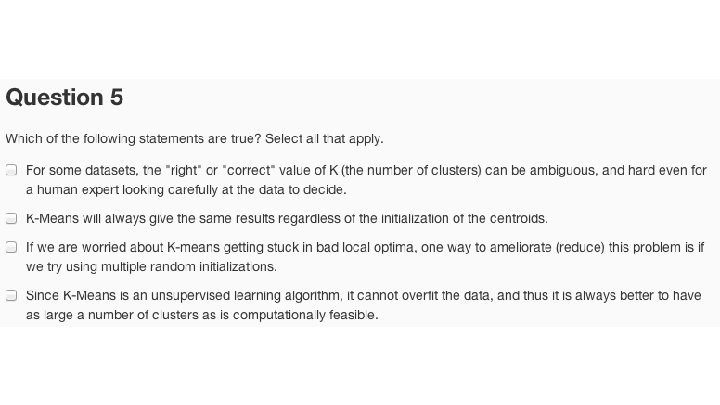
Task: Click the line "we try using multiple random initializations."
Action: [x=151, y=267]
